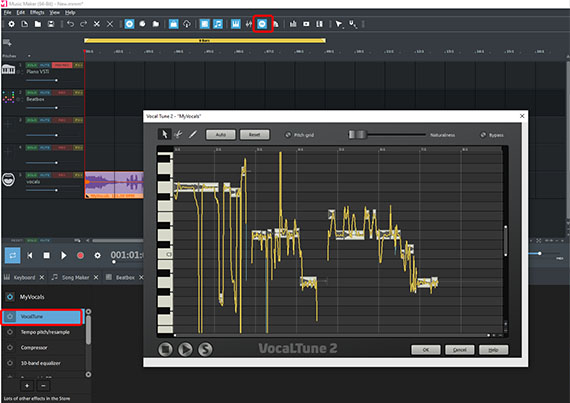570x403 pixels.
Task: Toggle power for 10-band equalizer effect
Action: (x=10, y=363)
